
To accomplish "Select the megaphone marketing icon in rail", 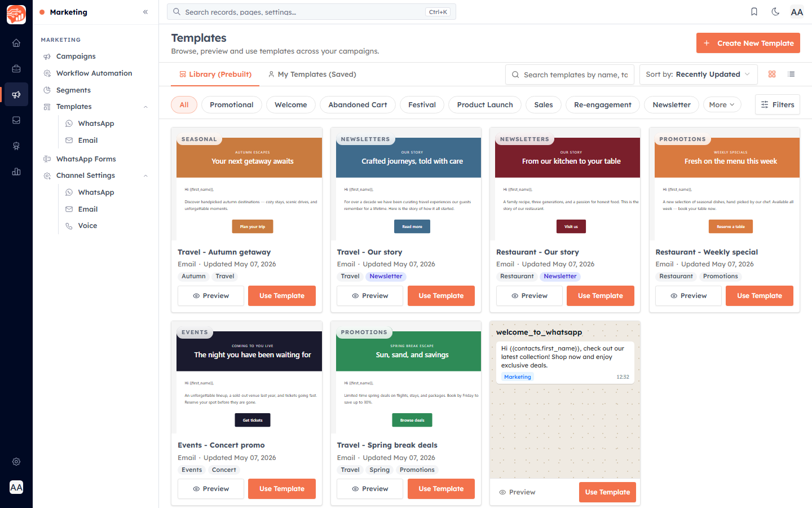I will [16, 94].
